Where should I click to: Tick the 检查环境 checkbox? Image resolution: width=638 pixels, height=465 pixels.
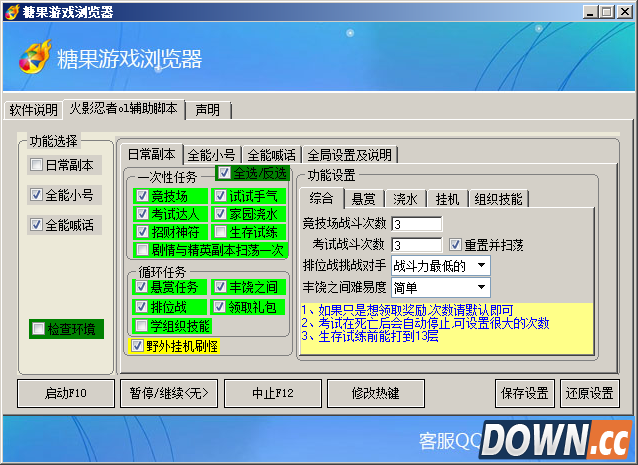[39, 328]
